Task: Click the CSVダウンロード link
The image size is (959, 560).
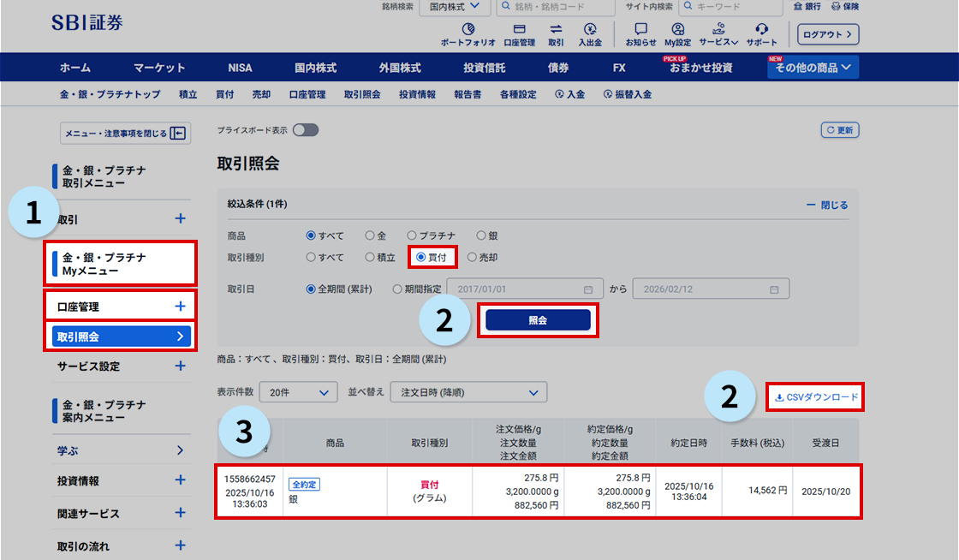Action: point(816,397)
